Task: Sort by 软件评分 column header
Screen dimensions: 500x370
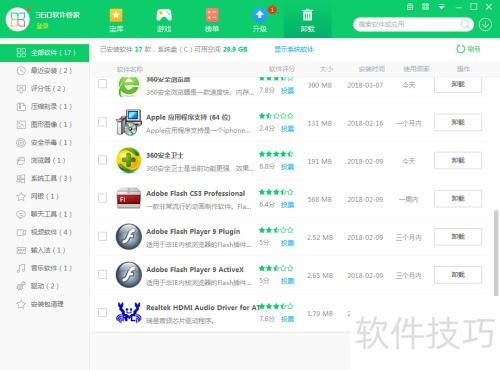Action: tap(282, 69)
